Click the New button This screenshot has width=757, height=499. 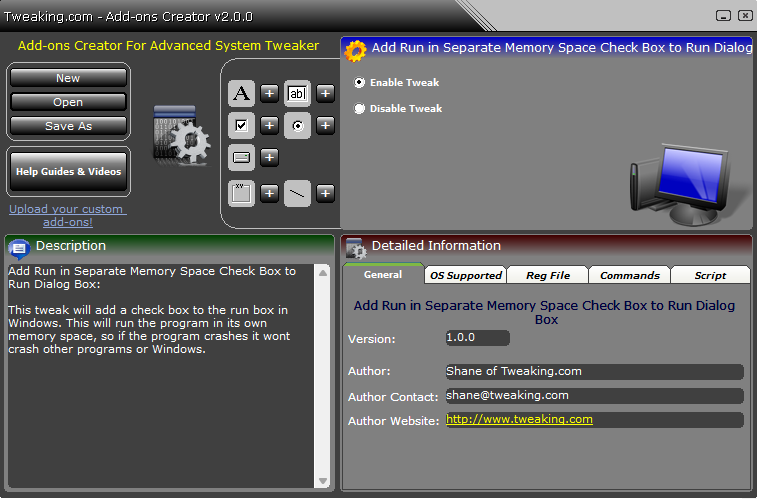coord(68,78)
